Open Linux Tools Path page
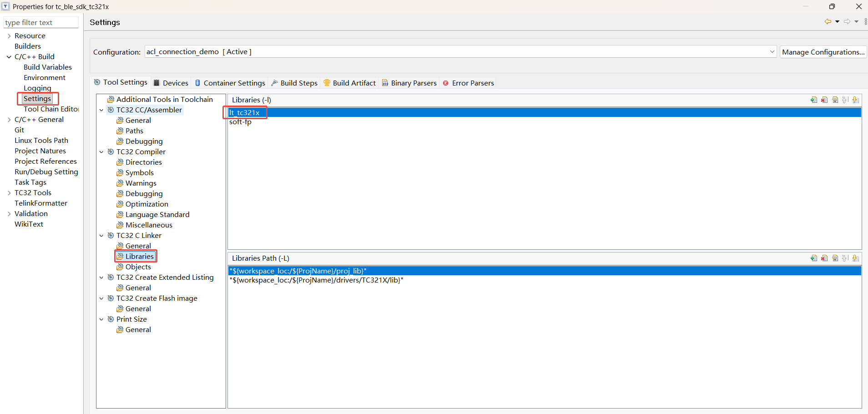 point(41,141)
